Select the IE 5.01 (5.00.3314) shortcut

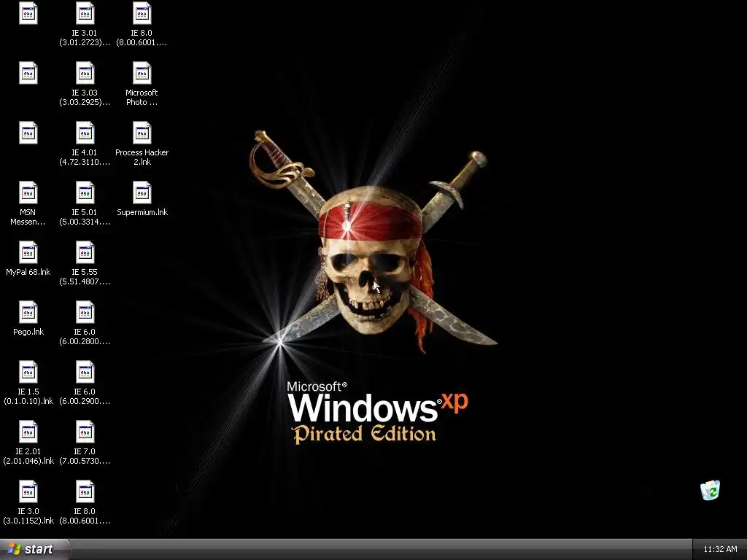click(x=85, y=192)
